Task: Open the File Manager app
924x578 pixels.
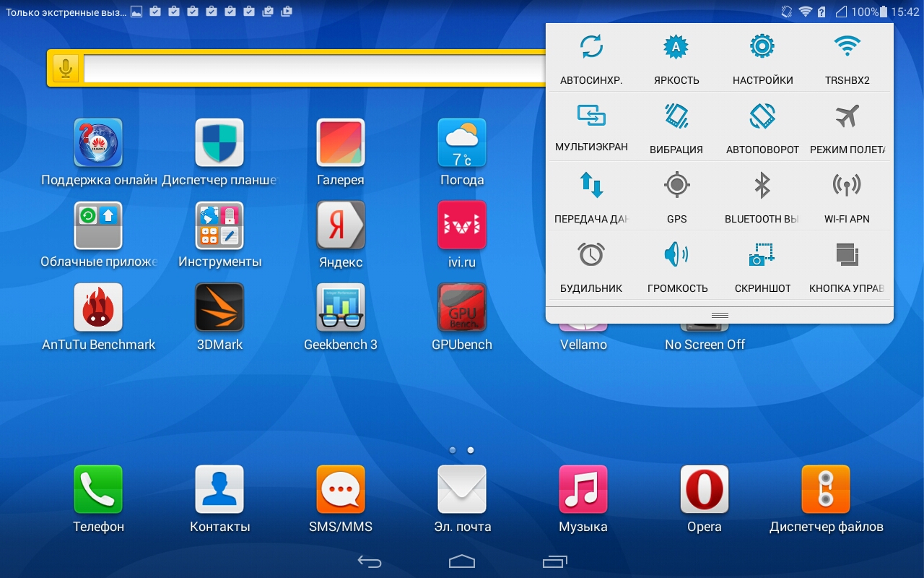Action: (x=826, y=489)
